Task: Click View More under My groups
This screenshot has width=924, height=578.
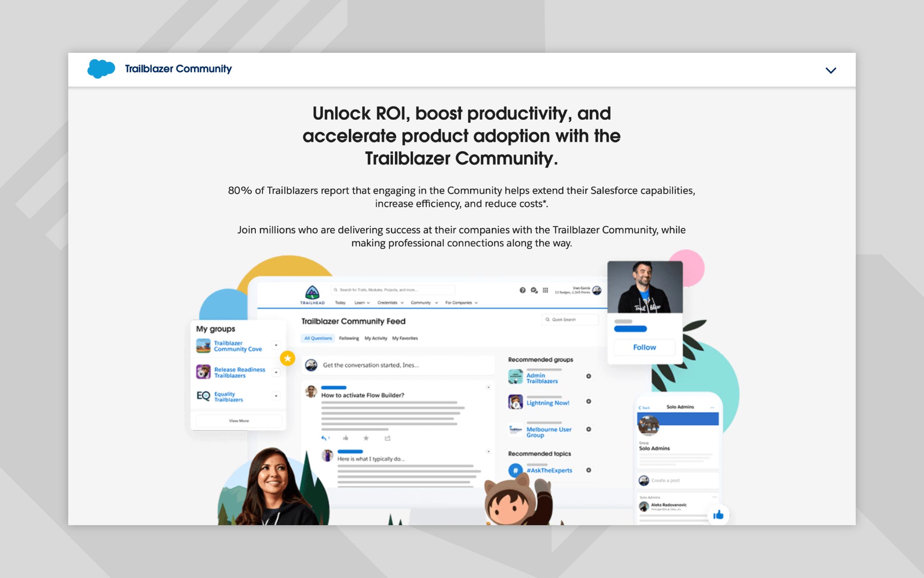Action: [x=238, y=420]
